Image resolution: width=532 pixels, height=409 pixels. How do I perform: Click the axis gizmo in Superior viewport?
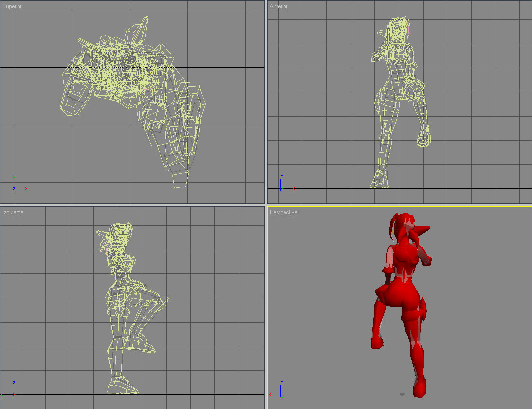coord(19,184)
